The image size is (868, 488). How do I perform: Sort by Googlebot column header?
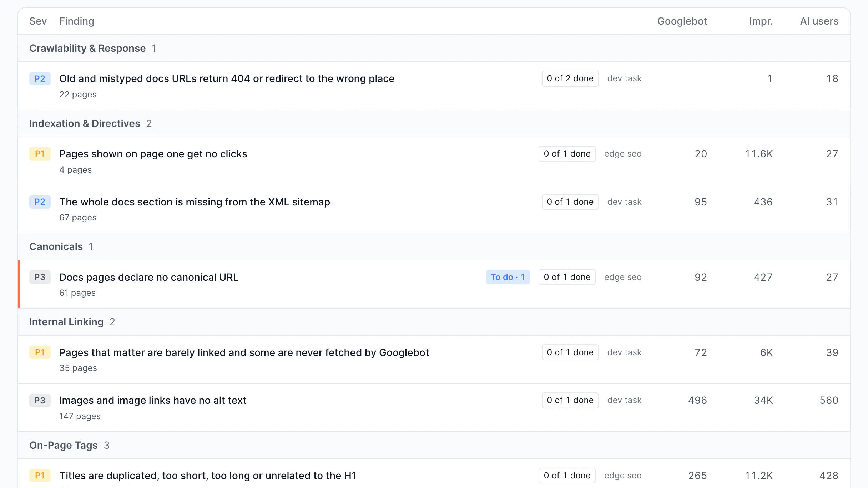pyautogui.click(x=682, y=21)
